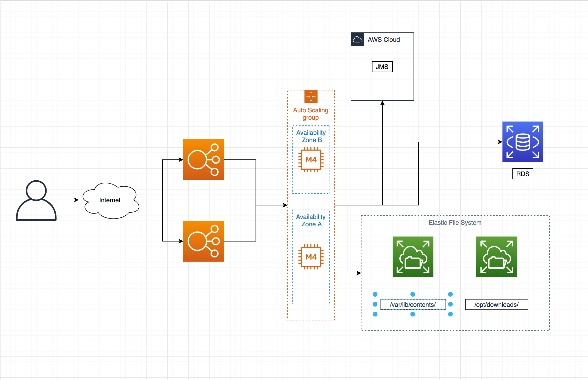The image size is (588, 380).
Task: Grab the top-right selection handle of /var/lib/contents/
Action: [450, 294]
